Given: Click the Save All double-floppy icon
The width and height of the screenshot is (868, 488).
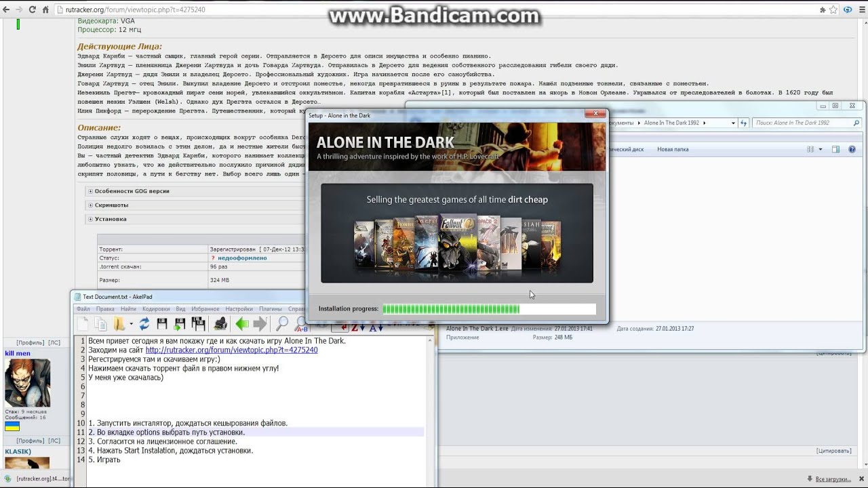Looking at the screenshot, I should [198, 324].
